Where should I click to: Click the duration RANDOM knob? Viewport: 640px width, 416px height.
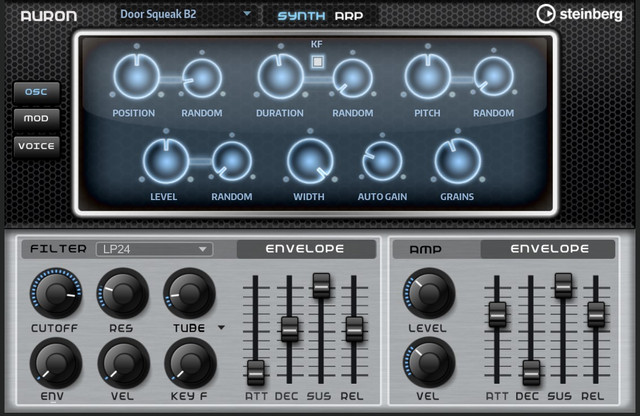tap(353, 78)
